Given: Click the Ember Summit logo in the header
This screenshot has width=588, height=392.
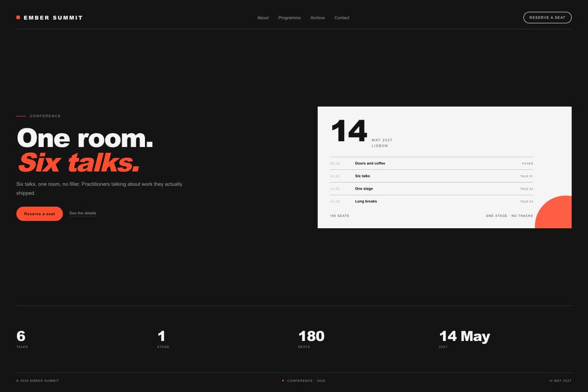Looking at the screenshot, I should [49, 18].
